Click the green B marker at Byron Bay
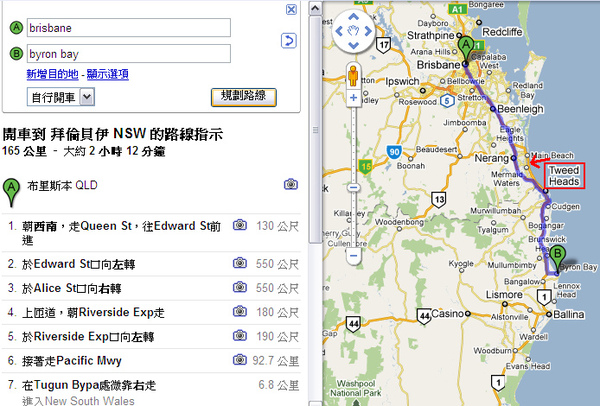The height and width of the screenshot is (406, 600). click(x=558, y=257)
